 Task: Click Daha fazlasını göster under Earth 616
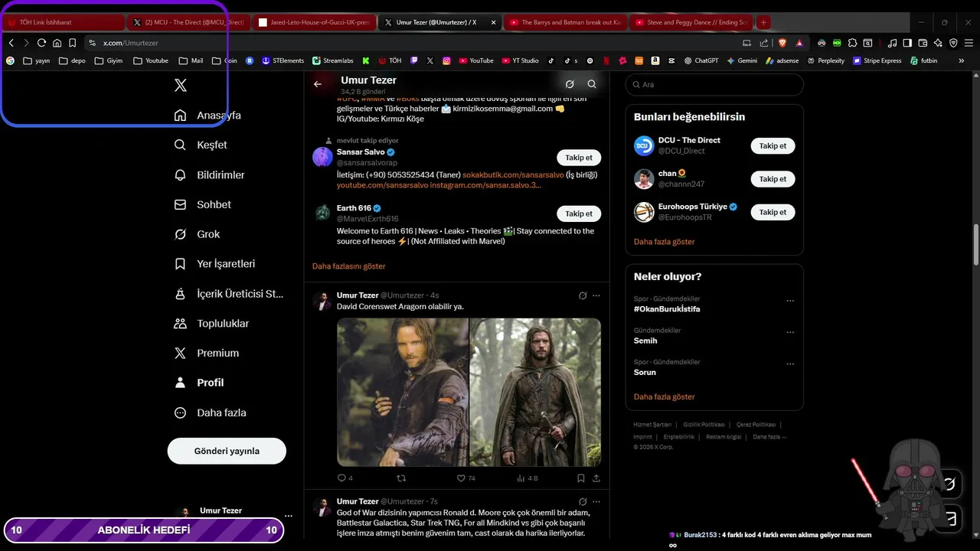click(349, 266)
